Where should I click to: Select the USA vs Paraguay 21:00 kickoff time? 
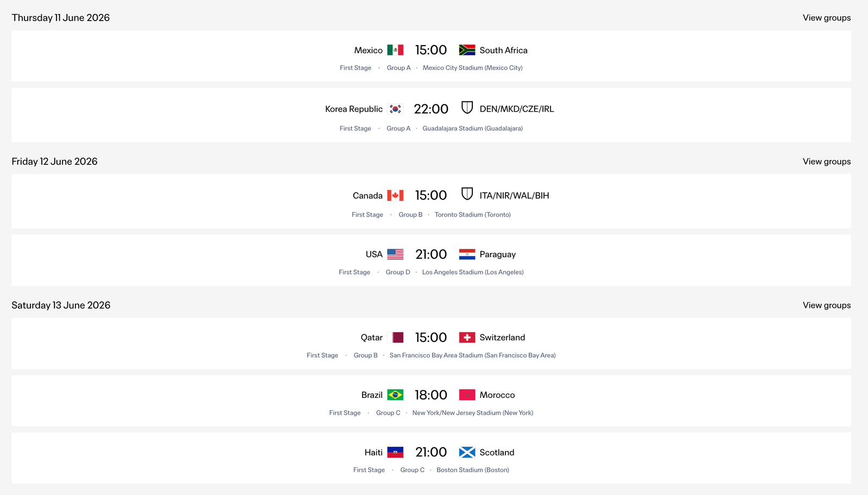431,255
